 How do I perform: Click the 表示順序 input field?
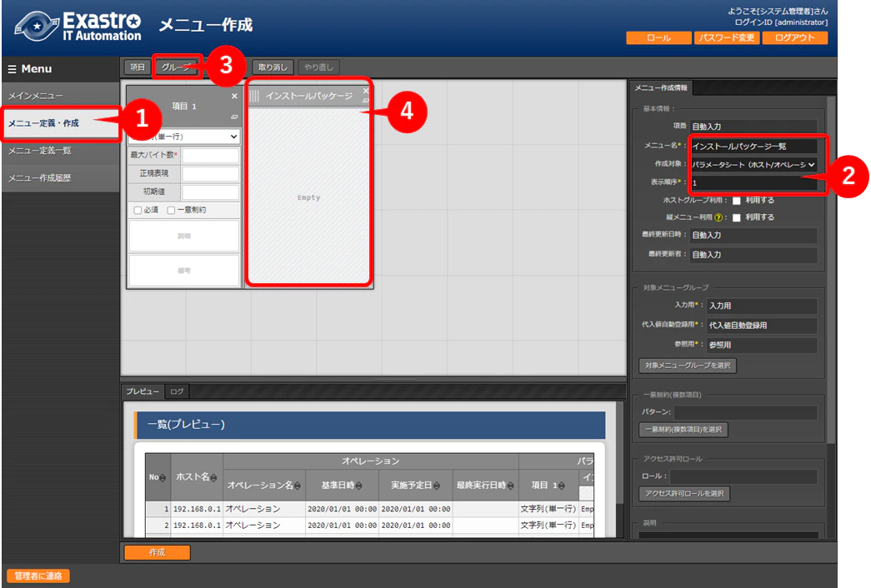753,182
